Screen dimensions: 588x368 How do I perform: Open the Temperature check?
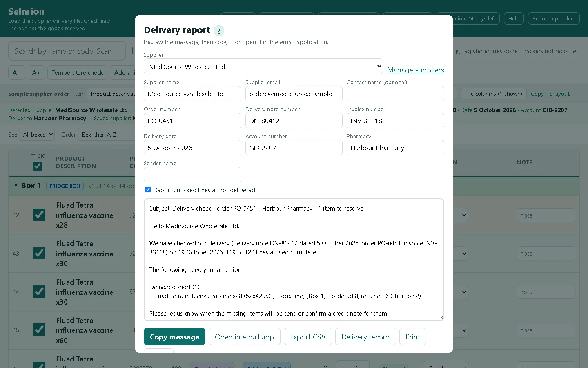coord(77,73)
